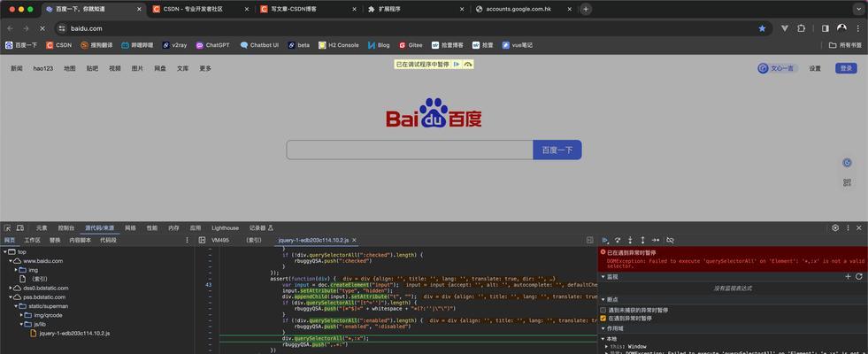Expand the img folder
868x354 pixels.
coord(16,270)
